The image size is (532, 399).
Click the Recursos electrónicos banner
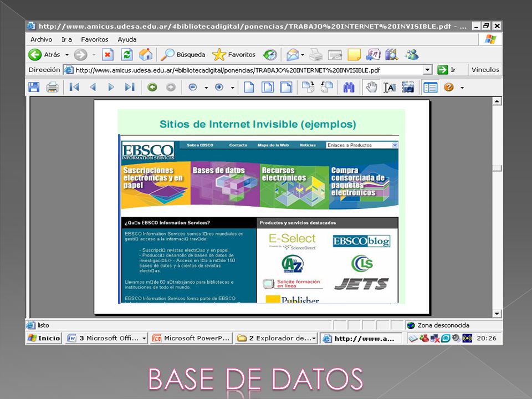(294, 186)
